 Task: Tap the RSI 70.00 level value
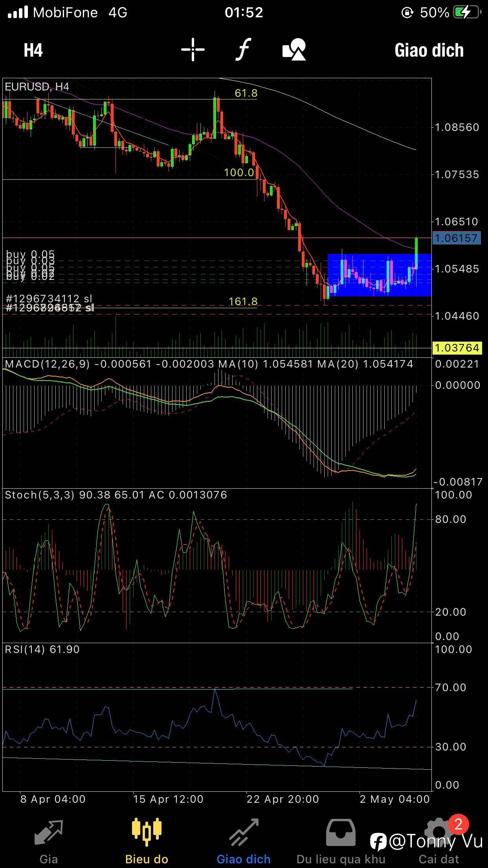[x=451, y=688]
